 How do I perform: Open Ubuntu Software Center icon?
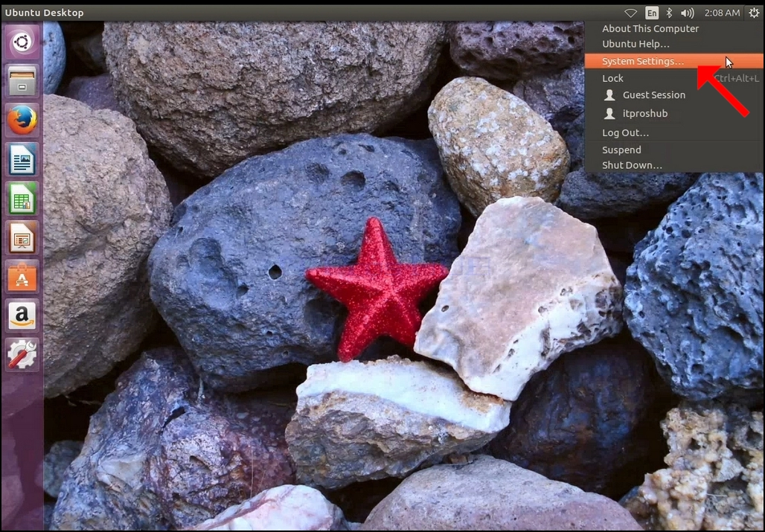pos(22,277)
